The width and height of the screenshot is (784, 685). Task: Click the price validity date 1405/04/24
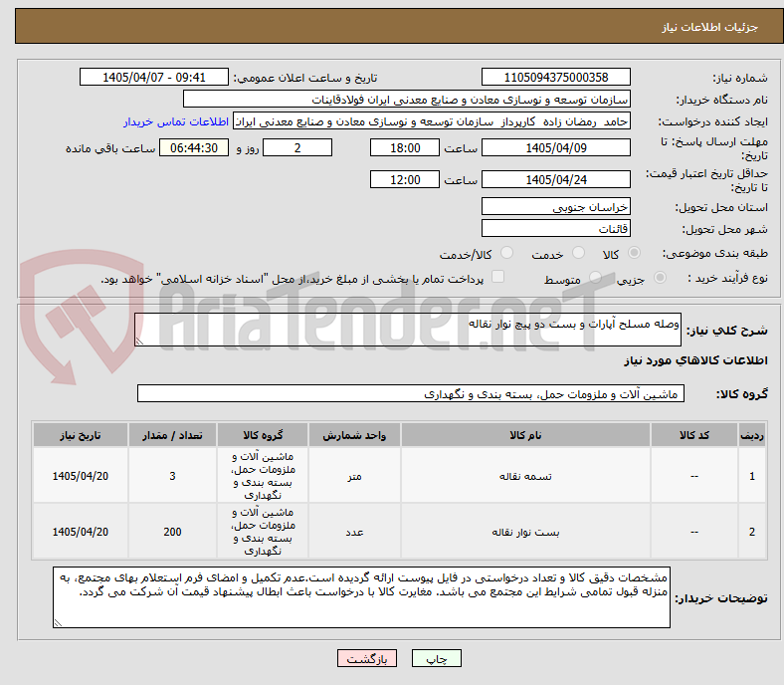tap(555, 179)
